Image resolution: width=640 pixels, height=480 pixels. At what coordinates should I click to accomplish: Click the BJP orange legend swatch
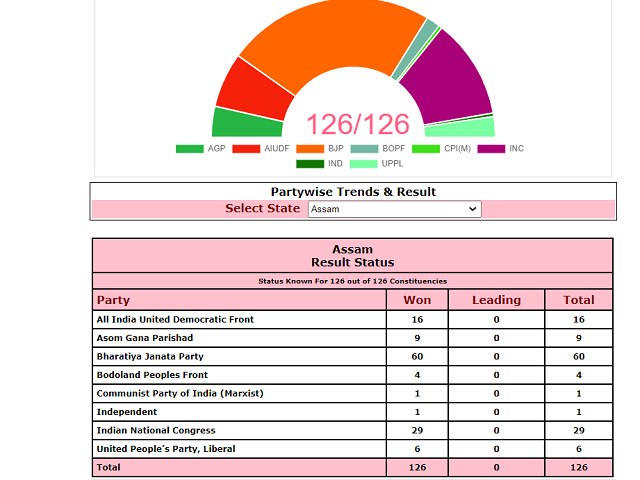[310, 149]
